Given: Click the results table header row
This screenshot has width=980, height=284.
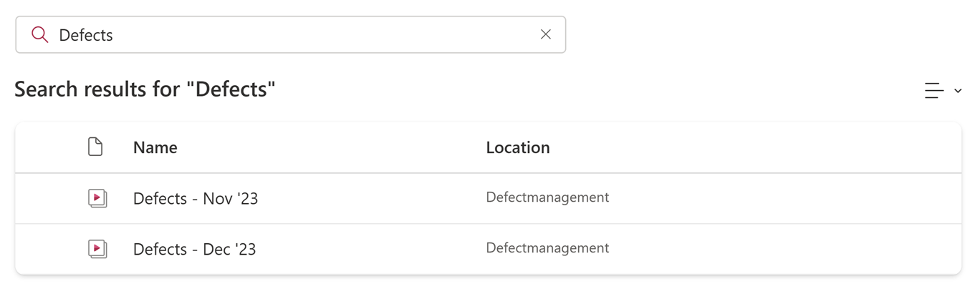Looking at the screenshot, I should click(x=488, y=147).
